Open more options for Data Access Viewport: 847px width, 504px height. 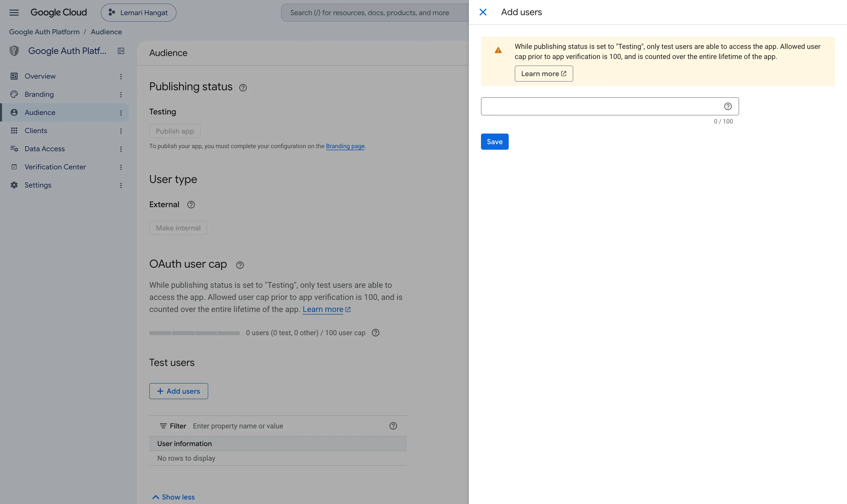120,149
